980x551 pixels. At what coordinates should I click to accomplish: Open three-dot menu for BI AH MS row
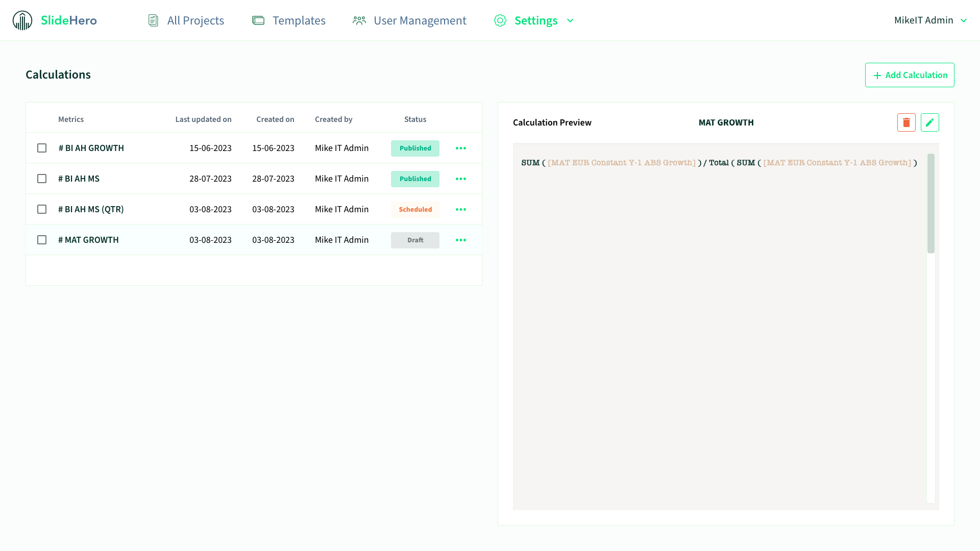460,179
